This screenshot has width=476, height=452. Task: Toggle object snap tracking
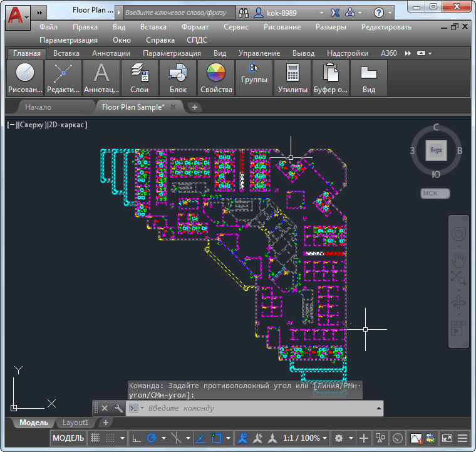[x=200, y=438]
